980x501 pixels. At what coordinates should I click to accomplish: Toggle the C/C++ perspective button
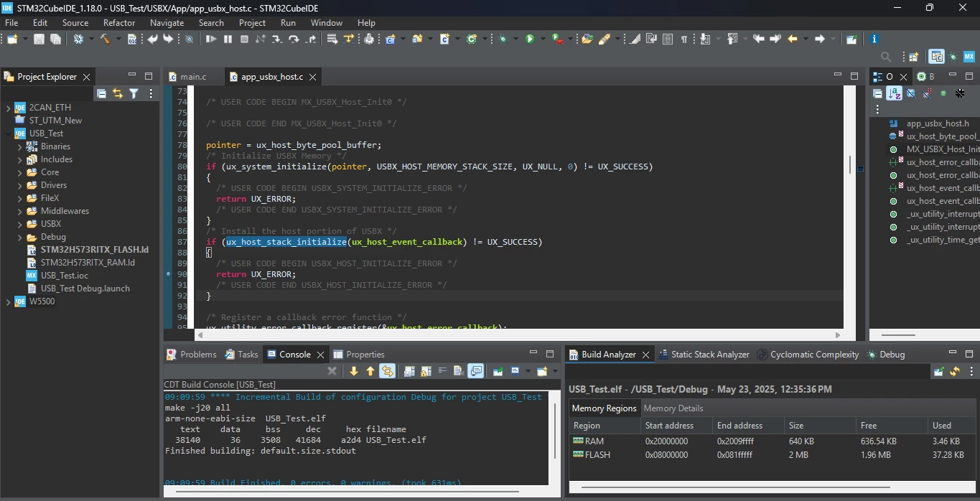coord(936,57)
